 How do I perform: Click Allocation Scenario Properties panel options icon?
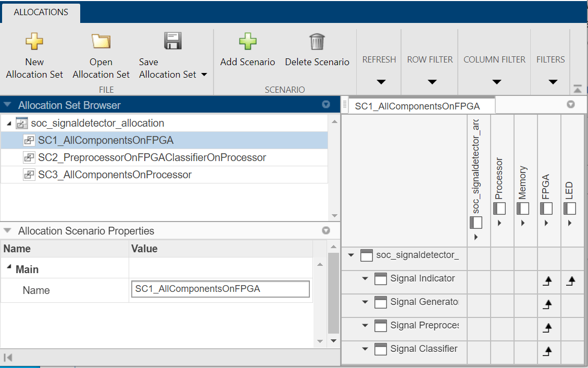(326, 230)
